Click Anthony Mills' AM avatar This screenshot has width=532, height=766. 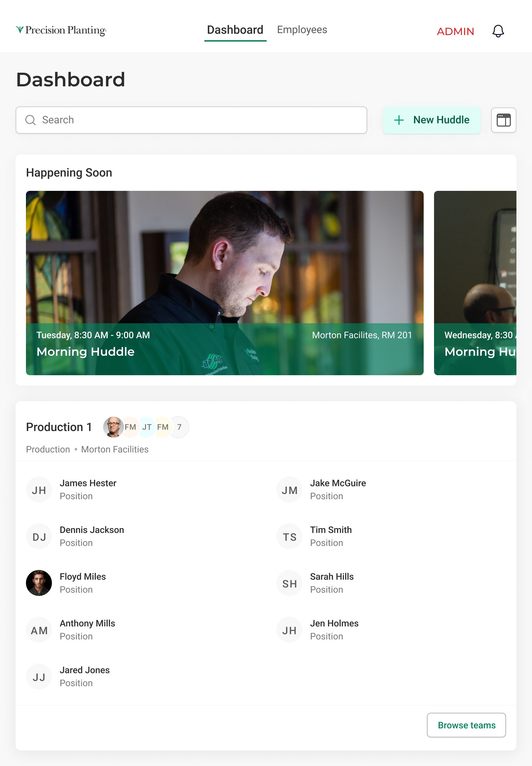39,630
